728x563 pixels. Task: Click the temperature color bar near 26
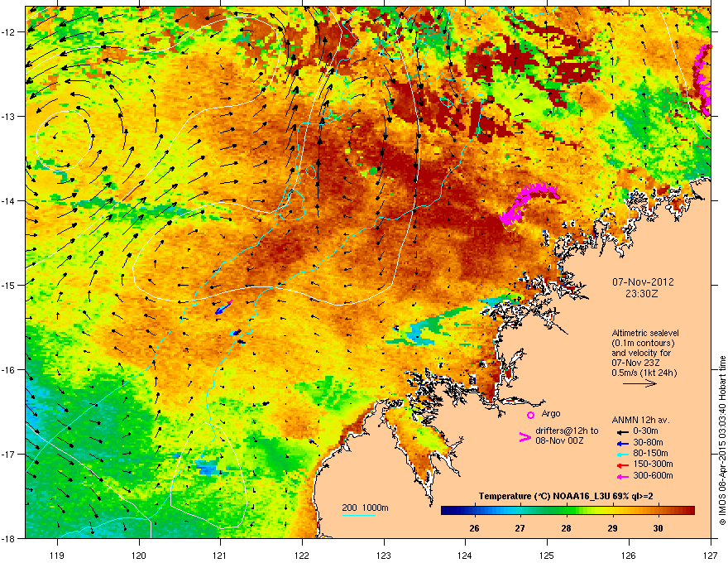coord(474,511)
